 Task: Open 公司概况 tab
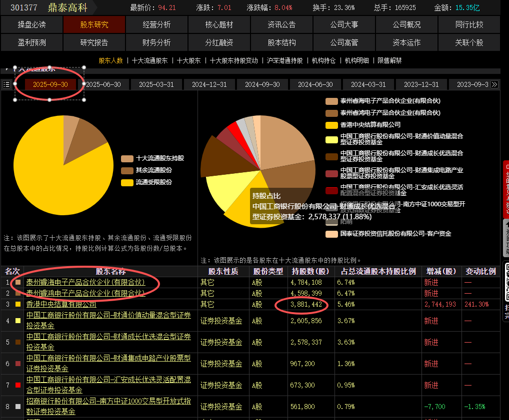[x=406, y=24]
